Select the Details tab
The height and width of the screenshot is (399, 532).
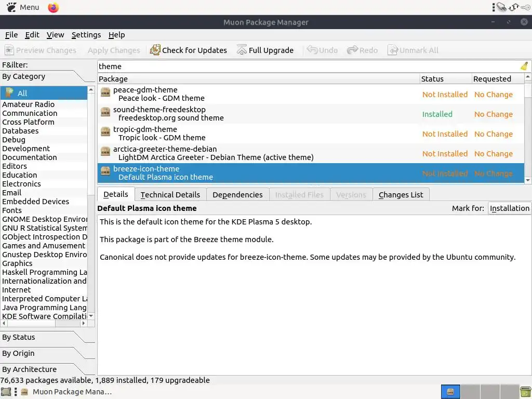tap(116, 194)
